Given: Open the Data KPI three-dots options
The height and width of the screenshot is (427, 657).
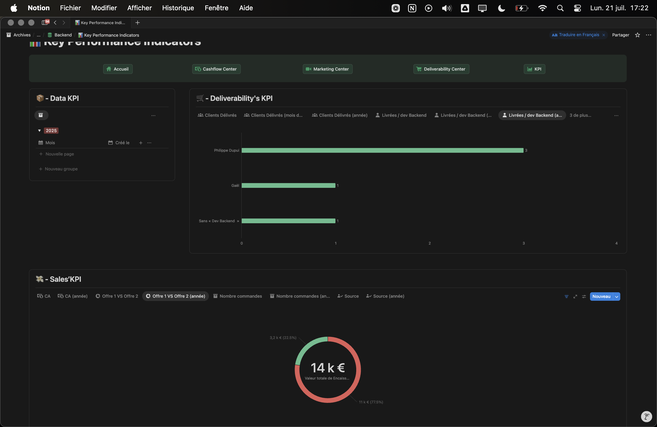Looking at the screenshot, I should [153, 115].
